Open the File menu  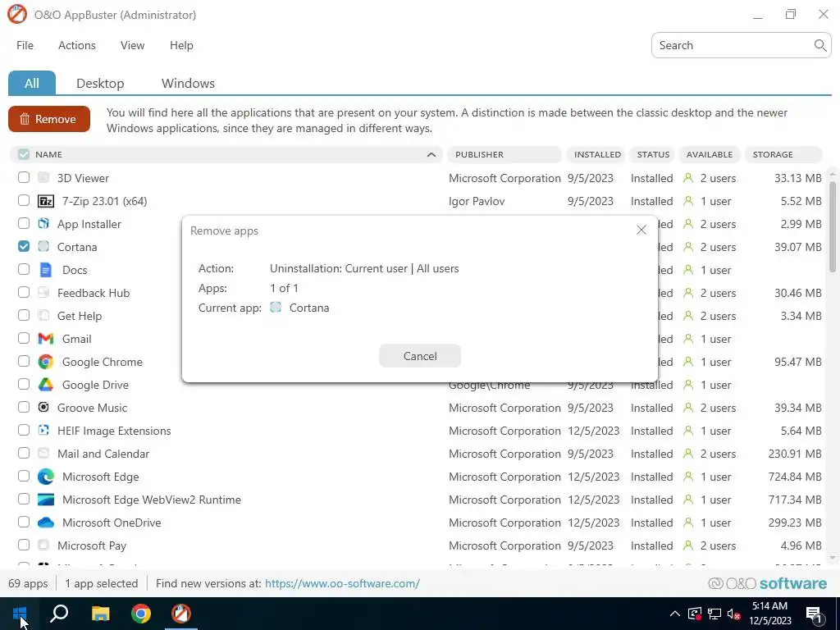[25, 46]
